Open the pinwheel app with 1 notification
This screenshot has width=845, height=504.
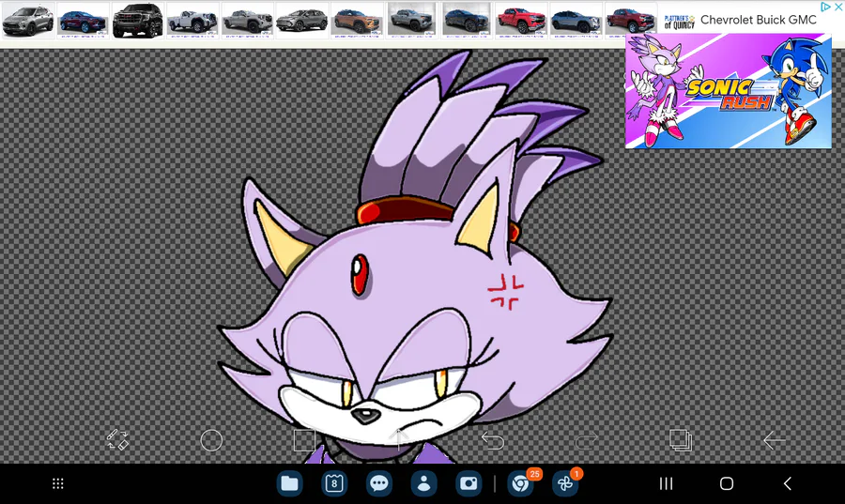pos(565,483)
